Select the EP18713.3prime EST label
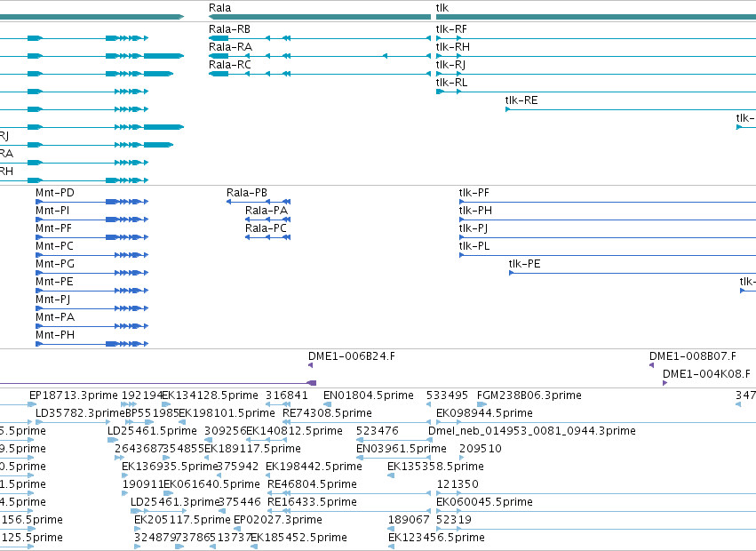The width and height of the screenshot is (756, 551). [73, 395]
